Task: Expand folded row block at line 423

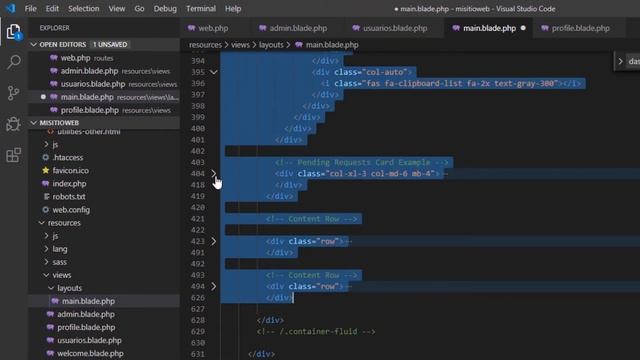Action: coord(213,241)
